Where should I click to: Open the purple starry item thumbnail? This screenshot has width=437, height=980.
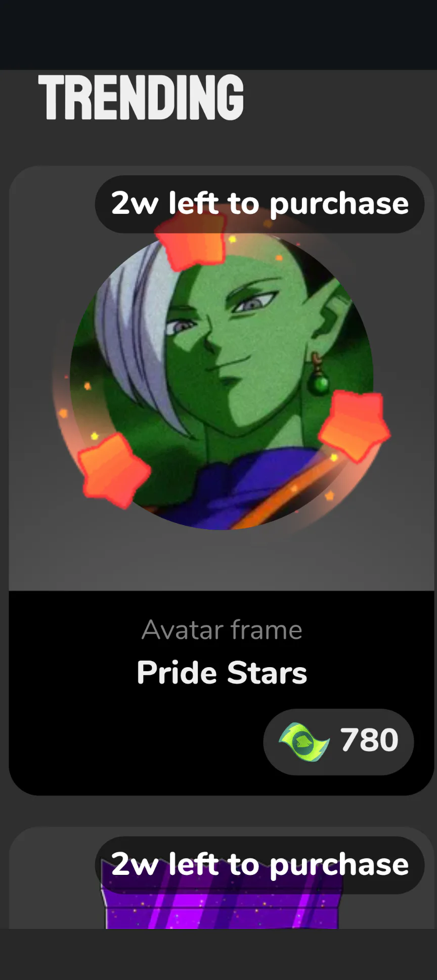tap(222, 895)
